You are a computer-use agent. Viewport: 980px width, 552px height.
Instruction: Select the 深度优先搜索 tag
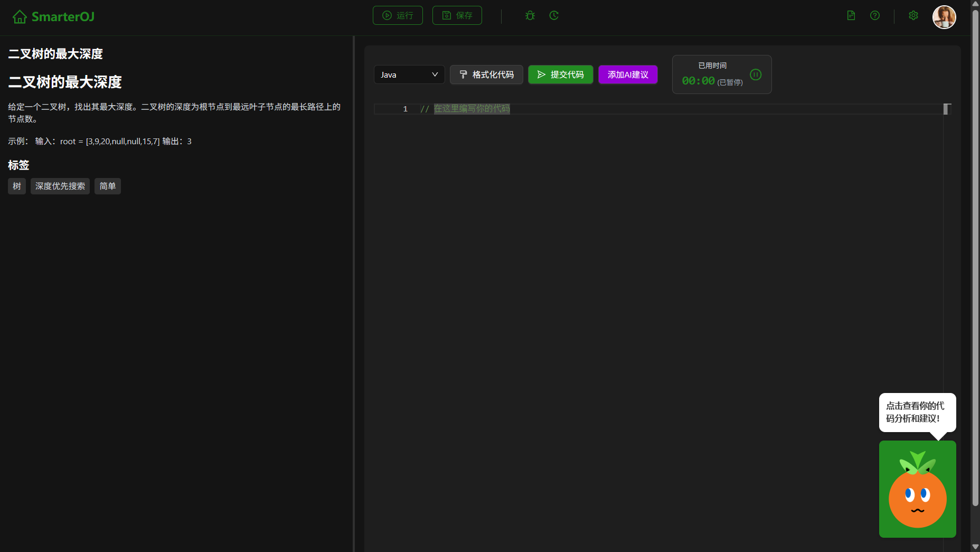point(60,186)
